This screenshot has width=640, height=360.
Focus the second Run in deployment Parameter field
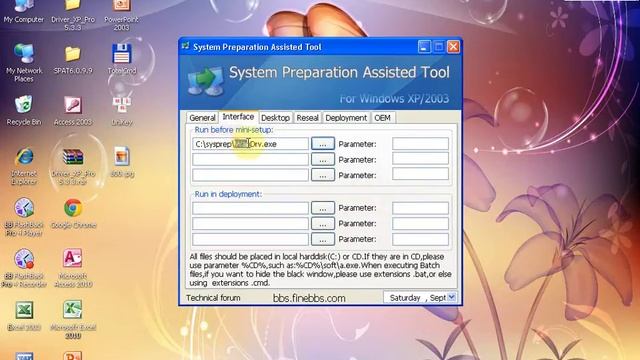point(420,223)
